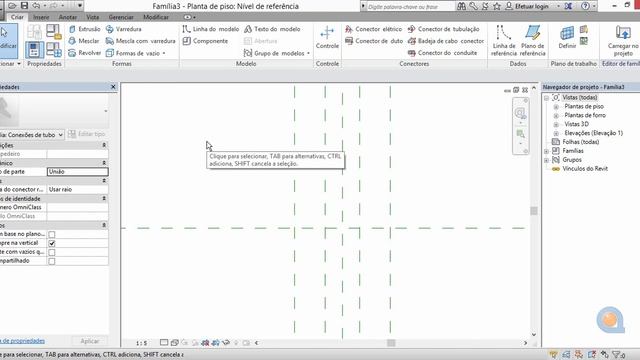
Task: Open the ajuda de propriedades link
Action: point(23,341)
